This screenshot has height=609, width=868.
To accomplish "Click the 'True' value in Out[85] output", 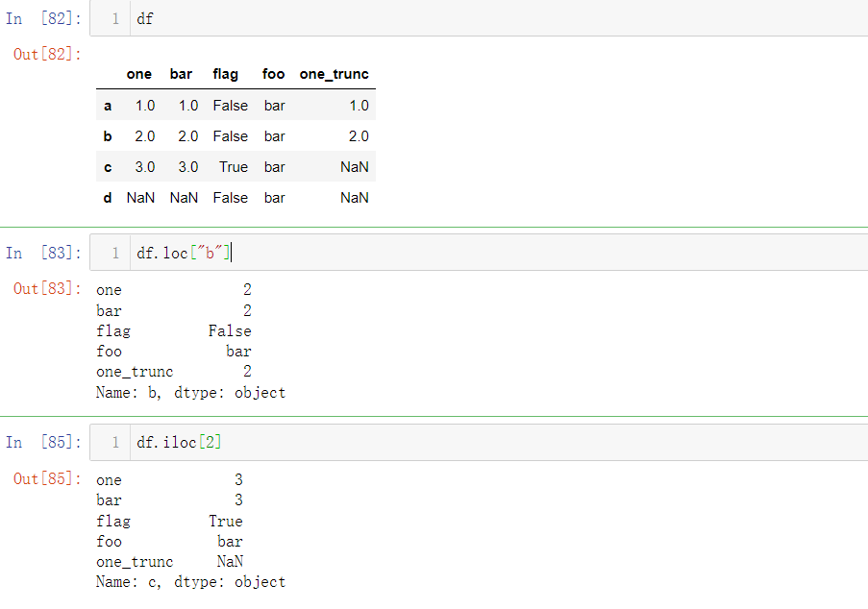I will (225, 521).
